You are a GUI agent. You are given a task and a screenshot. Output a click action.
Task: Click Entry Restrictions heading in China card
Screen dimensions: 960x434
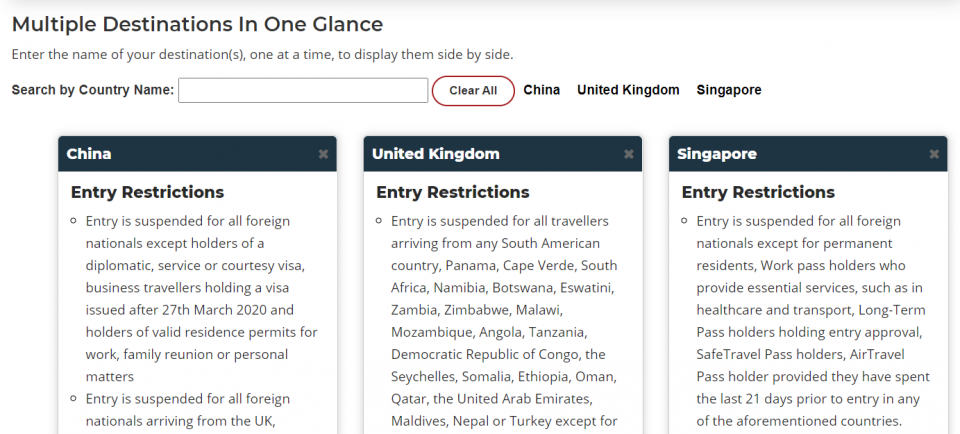point(148,192)
